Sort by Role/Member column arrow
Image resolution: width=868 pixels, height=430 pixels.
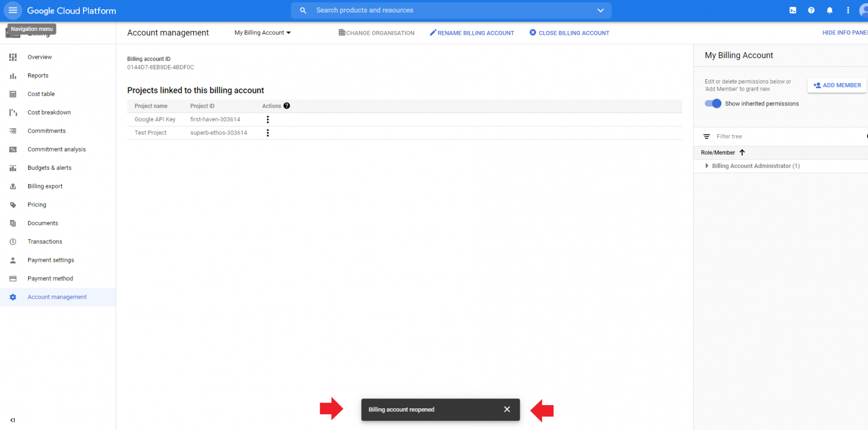[742, 153]
